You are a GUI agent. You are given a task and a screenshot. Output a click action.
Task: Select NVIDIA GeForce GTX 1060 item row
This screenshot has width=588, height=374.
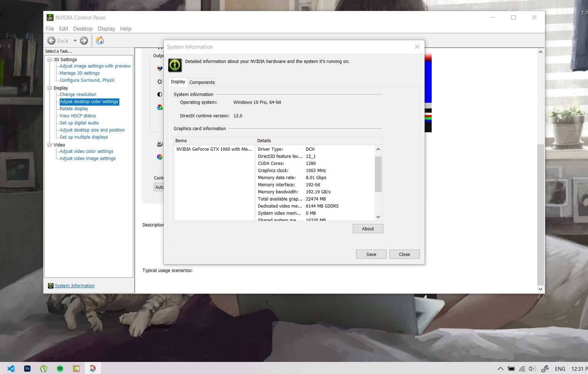[x=214, y=149]
